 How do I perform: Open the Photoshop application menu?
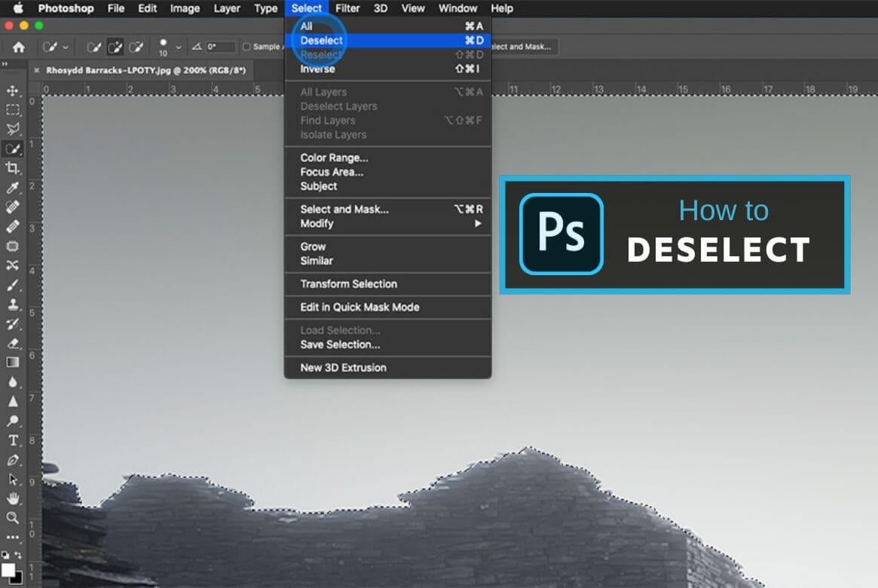coord(66,8)
